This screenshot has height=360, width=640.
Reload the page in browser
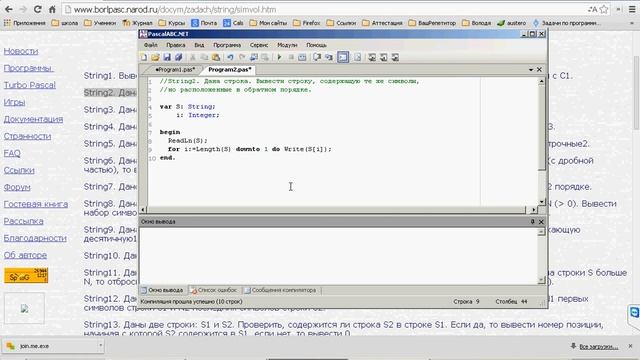(38, 9)
